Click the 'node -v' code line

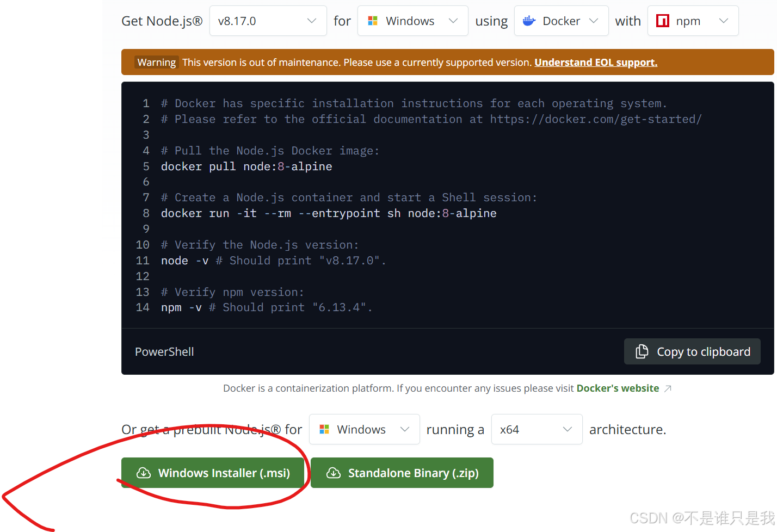pos(273,261)
